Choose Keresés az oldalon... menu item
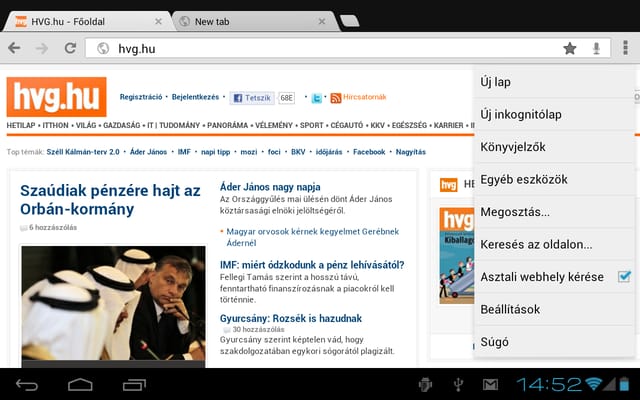The width and height of the screenshot is (640, 400). click(x=554, y=244)
